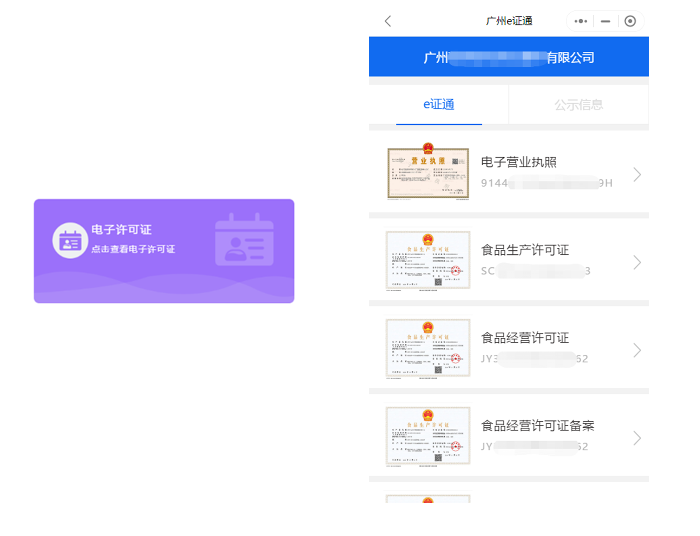Go back using the top-left arrow
The height and width of the screenshot is (536, 700).
388,21
